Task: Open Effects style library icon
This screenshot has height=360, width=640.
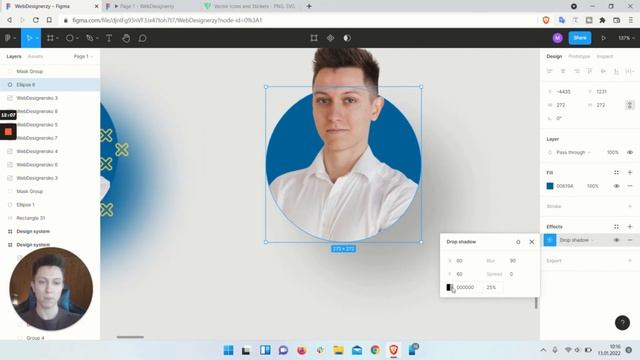Action: [x=616, y=227]
